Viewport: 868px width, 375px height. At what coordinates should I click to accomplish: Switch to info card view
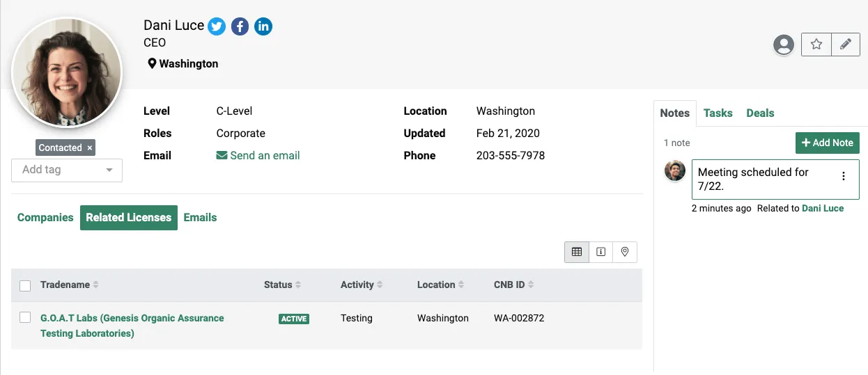600,252
